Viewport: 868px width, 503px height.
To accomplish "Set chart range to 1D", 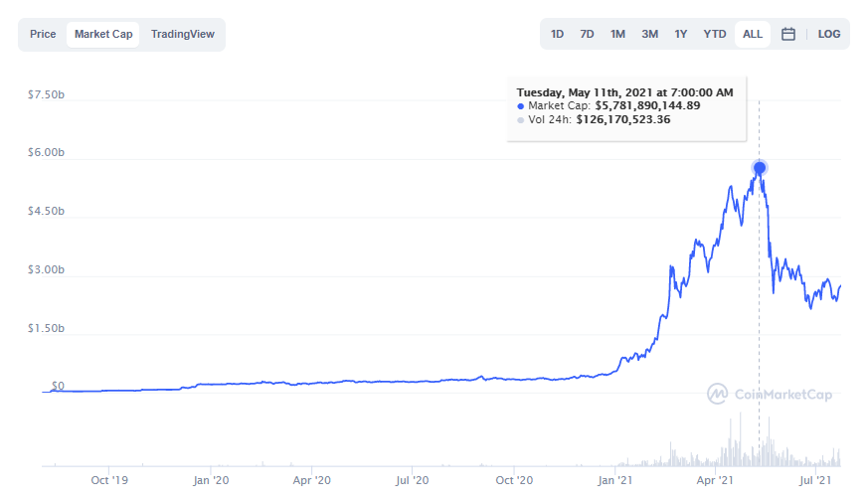I will [558, 35].
